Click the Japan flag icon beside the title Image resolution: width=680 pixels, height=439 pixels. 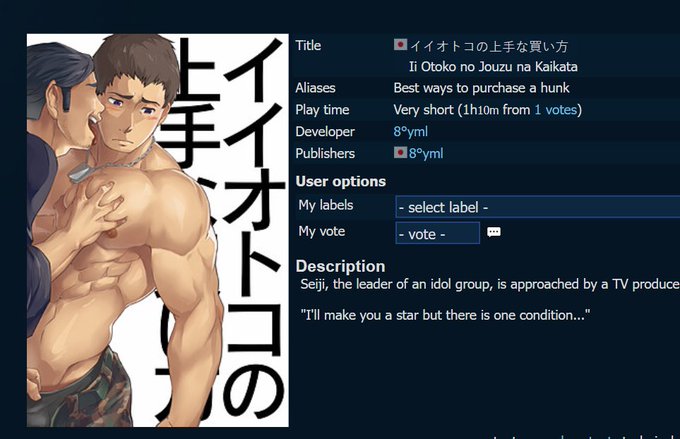[x=400, y=45]
